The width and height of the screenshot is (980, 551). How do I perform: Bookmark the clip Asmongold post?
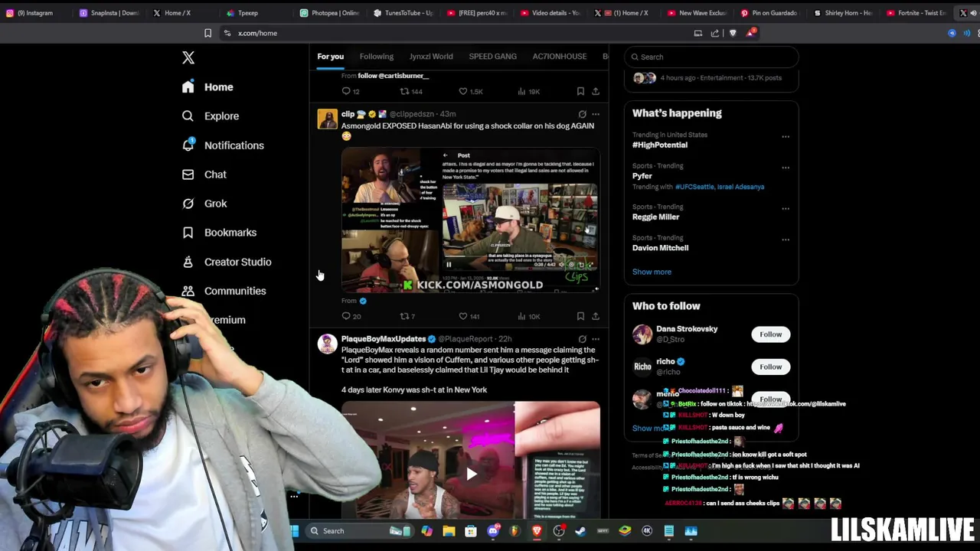pos(580,316)
